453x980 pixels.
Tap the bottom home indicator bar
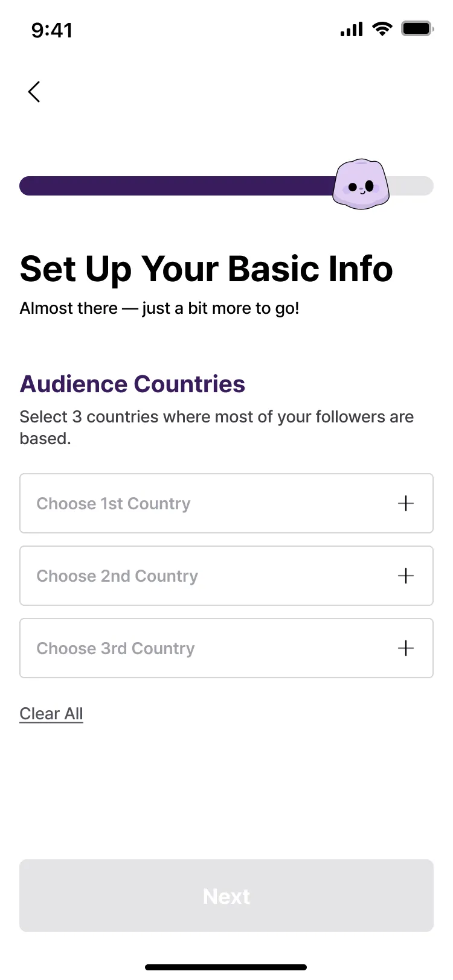click(226, 967)
